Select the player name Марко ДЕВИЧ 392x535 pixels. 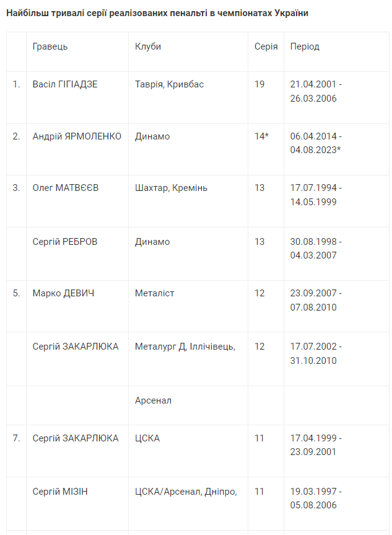tap(63, 293)
